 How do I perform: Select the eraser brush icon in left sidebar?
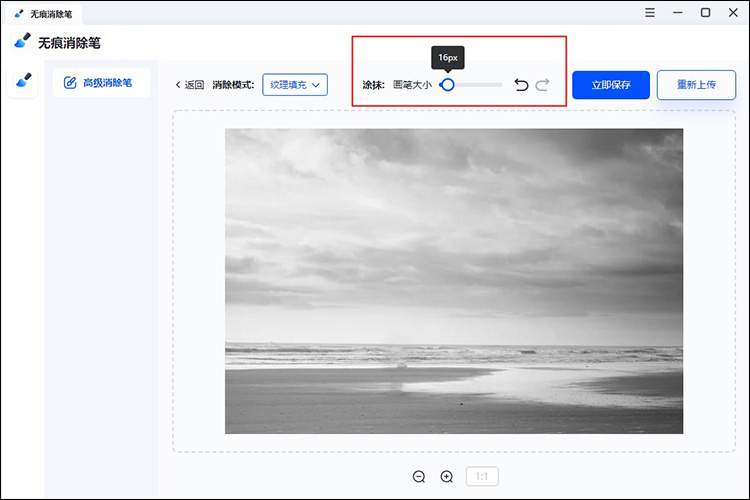point(23,80)
